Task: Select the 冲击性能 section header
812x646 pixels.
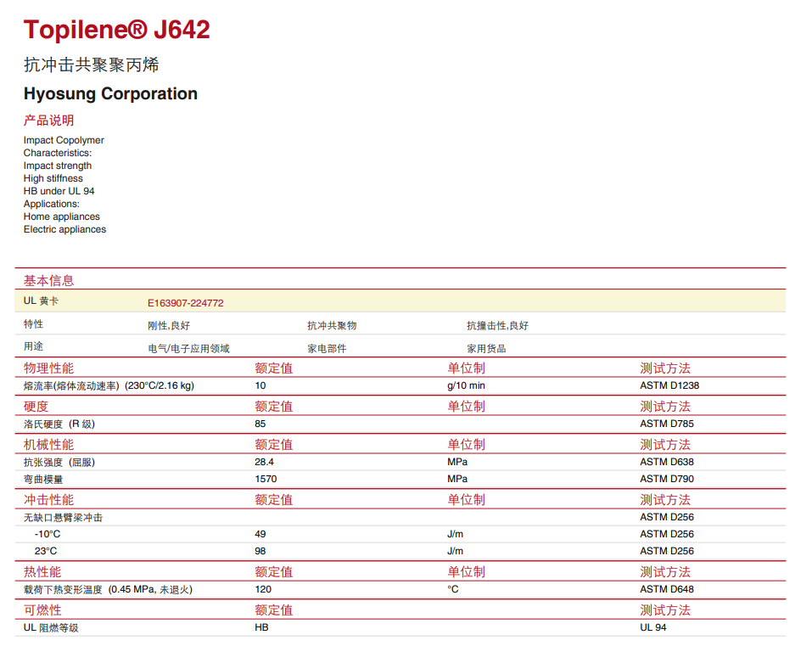Action: tap(48, 500)
